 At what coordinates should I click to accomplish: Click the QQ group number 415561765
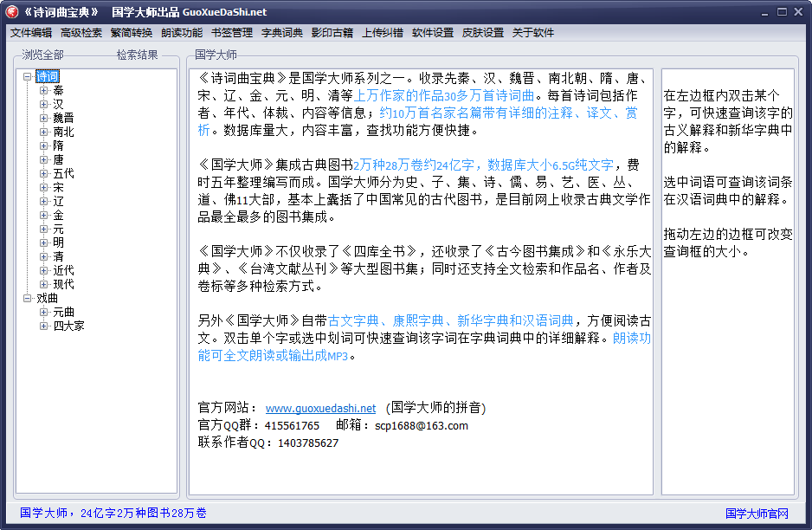(292, 426)
